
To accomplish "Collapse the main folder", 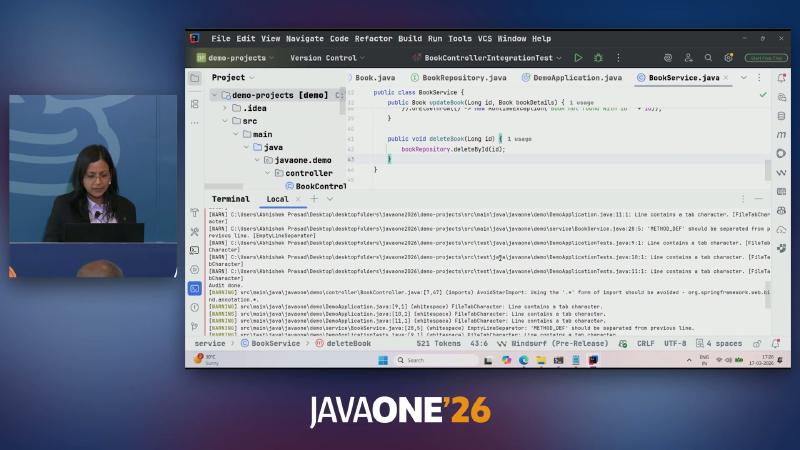I will click(x=236, y=134).
